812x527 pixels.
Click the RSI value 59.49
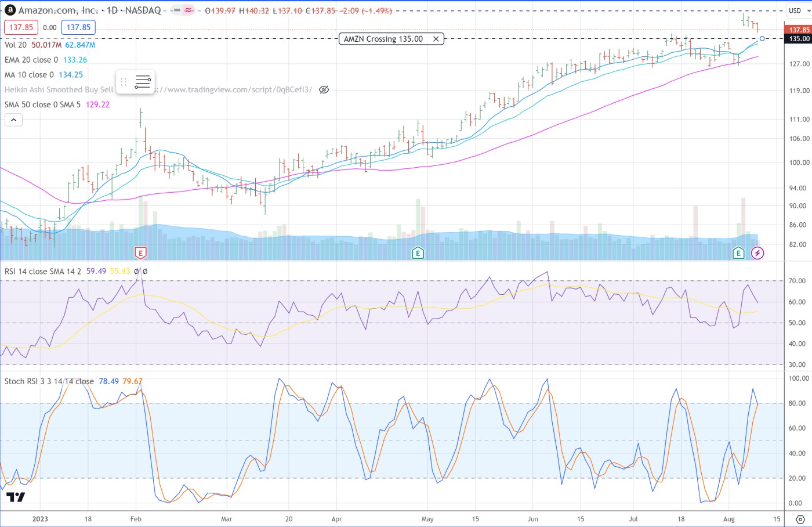tap(96, 271)
